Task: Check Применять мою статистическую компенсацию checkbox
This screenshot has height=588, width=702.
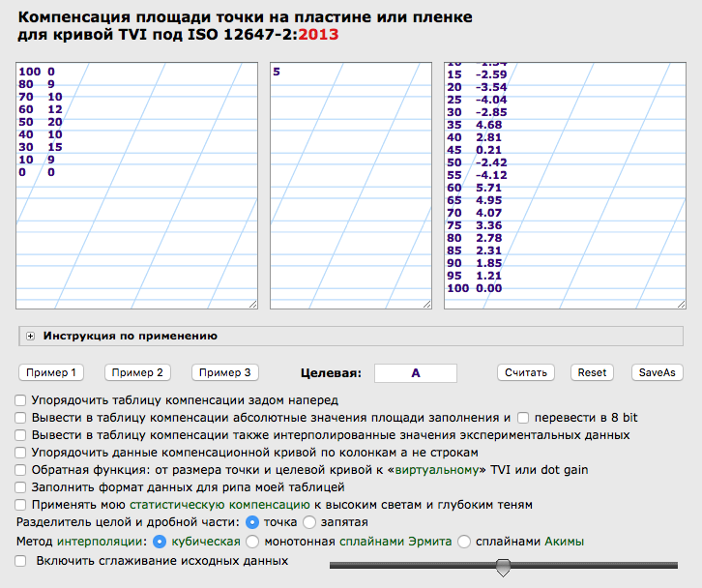Action: pos(20,505)
